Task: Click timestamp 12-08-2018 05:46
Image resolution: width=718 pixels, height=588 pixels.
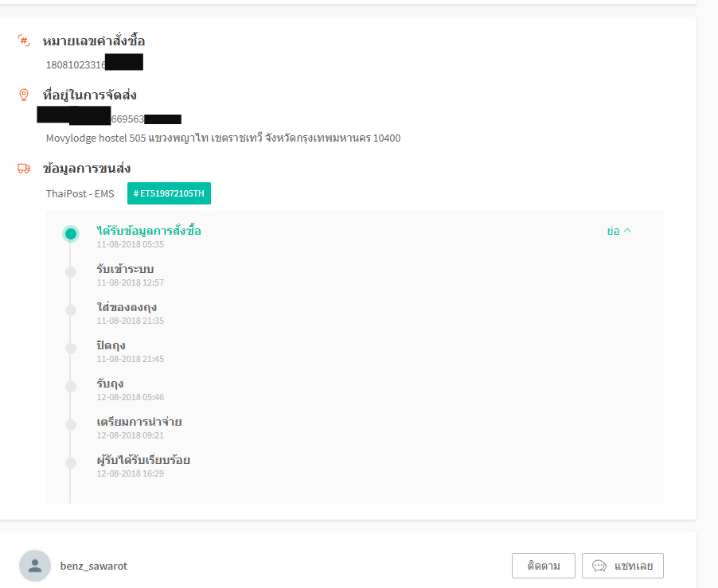Action: [x=130, y=397]
